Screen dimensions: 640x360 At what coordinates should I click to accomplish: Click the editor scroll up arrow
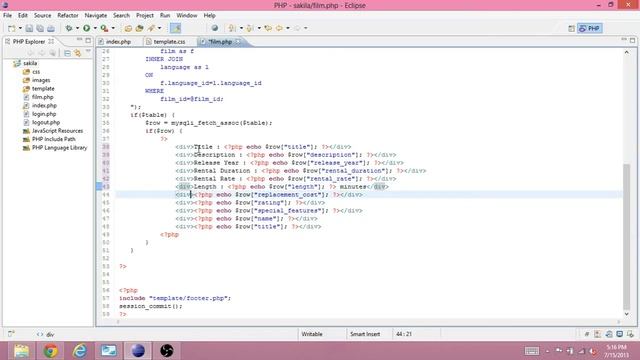click(x=627, y=52)
